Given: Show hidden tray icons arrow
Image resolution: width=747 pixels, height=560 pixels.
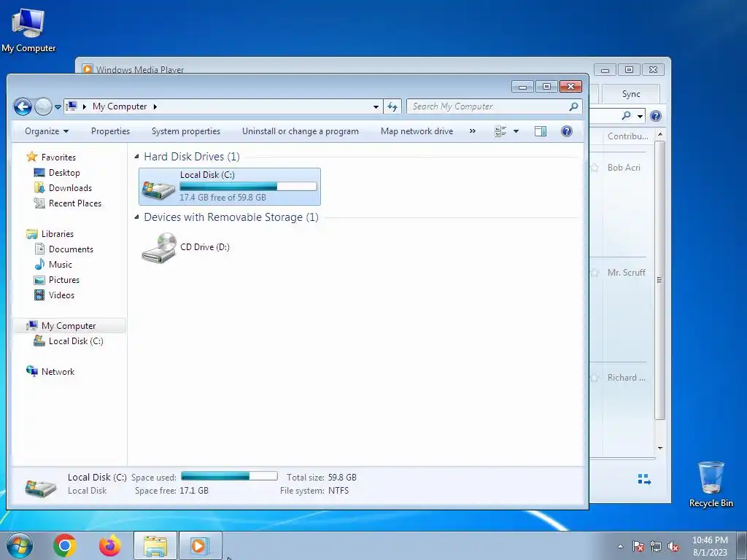Looking at the screenshot, I should 620,546.
